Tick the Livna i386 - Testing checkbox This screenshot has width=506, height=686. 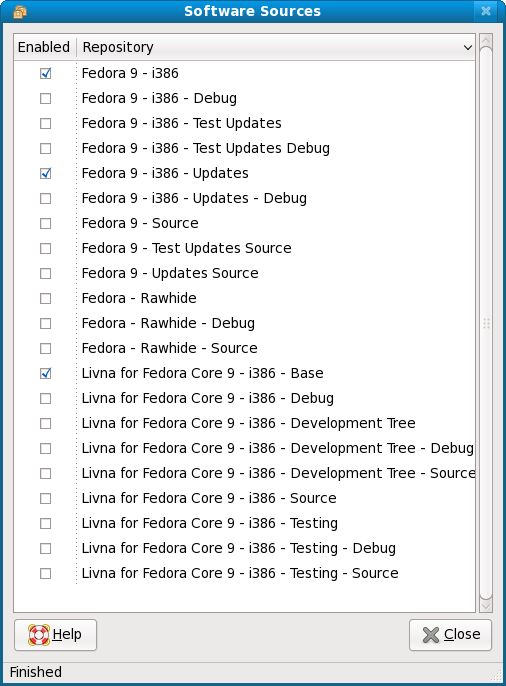tap(45, 523)
